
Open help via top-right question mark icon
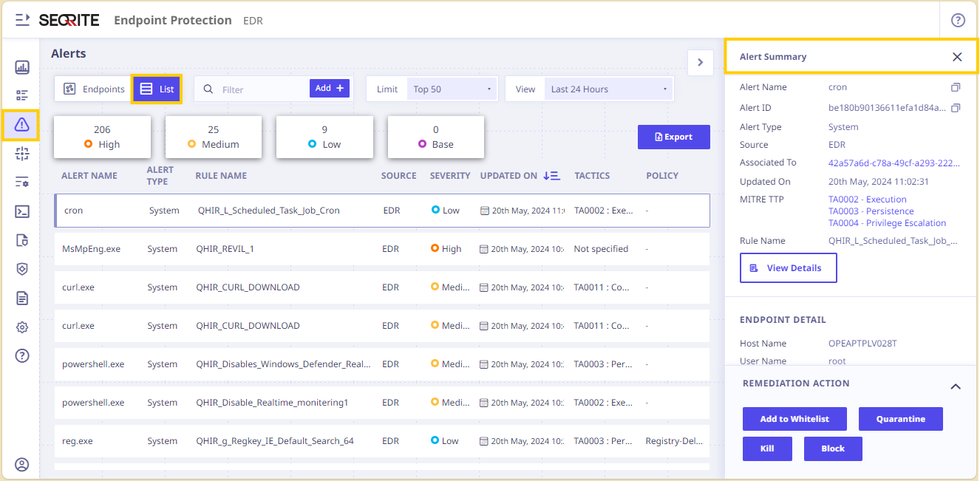pos(958,20)
